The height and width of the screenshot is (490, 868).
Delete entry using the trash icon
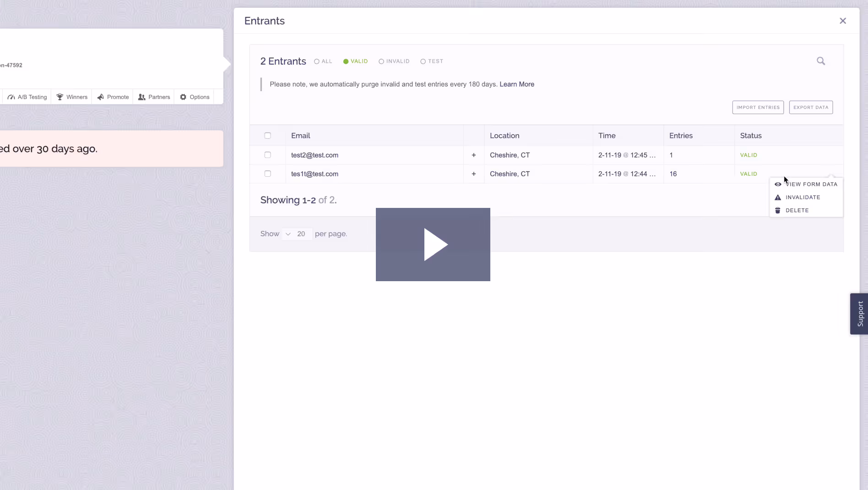(778, 210)
